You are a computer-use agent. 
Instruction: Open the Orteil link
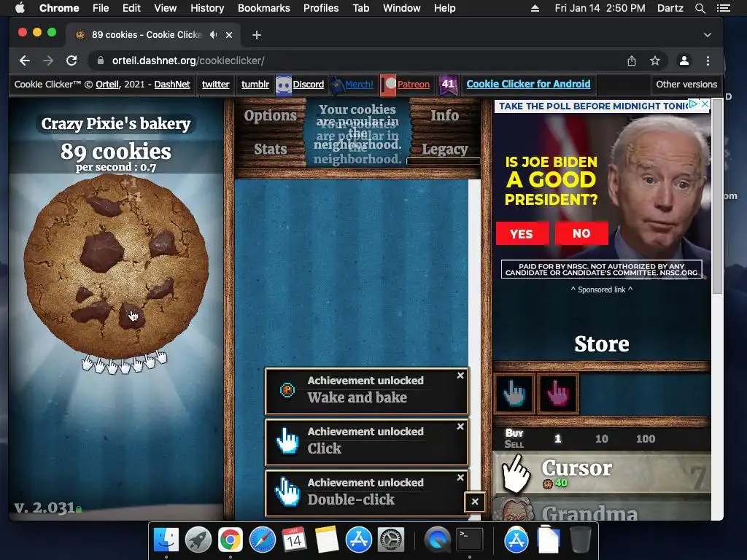107,85
